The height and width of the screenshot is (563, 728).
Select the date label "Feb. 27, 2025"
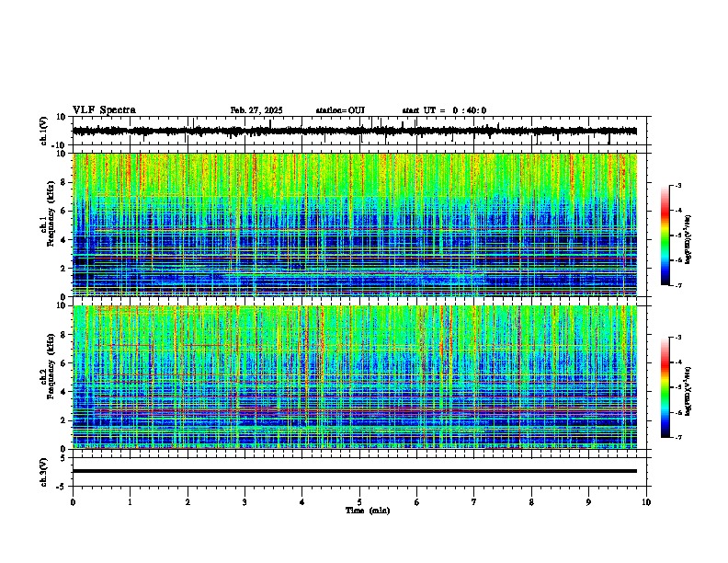[x=256, y=110]
